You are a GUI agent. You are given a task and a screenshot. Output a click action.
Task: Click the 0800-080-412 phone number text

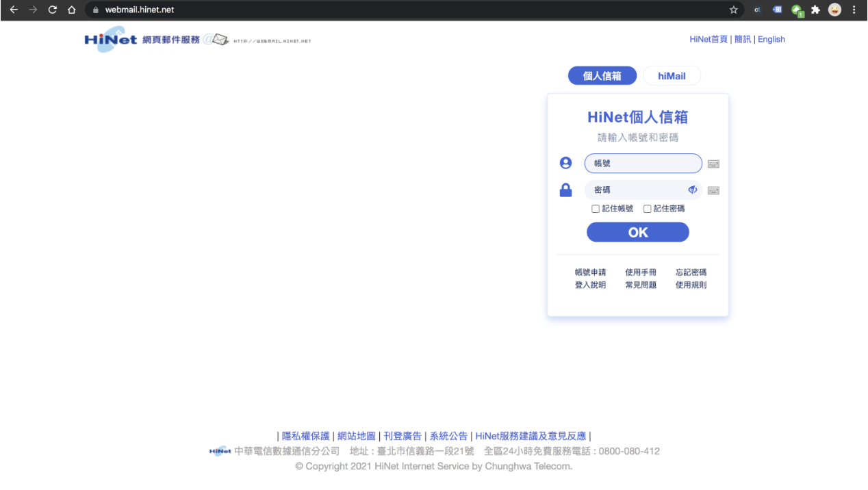tap(629, 452)
